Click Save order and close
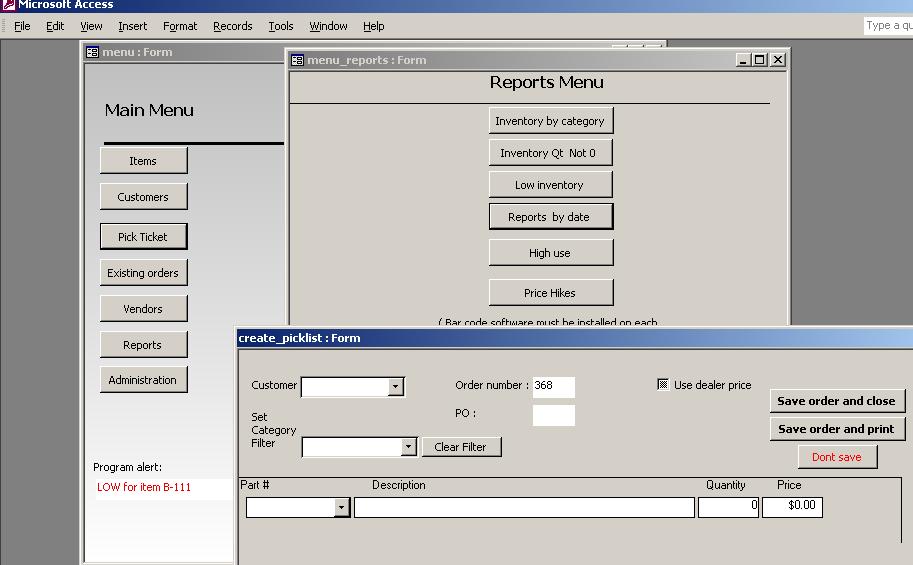This screenshot has width=913, height=565. [x=837, y=401]
